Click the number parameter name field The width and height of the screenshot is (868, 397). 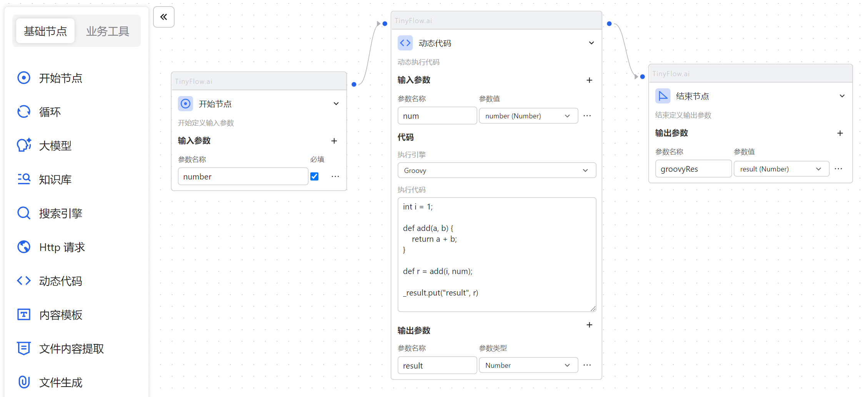[x=243, y=176]
